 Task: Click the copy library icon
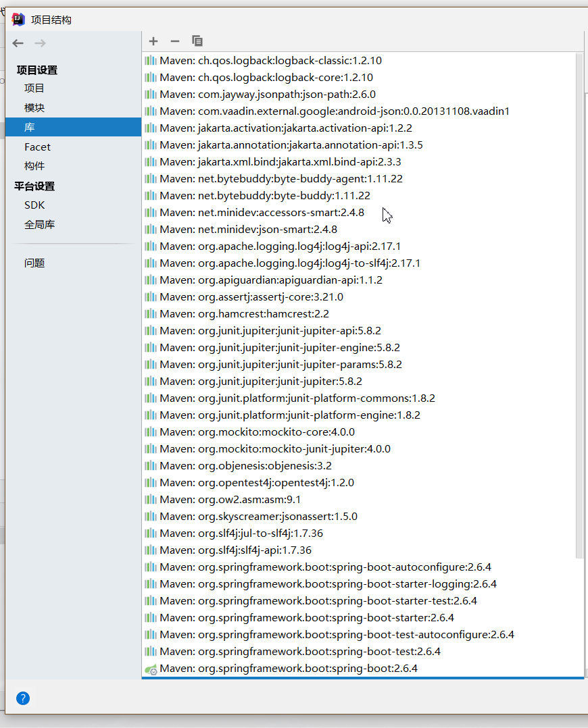click(197, 41)
